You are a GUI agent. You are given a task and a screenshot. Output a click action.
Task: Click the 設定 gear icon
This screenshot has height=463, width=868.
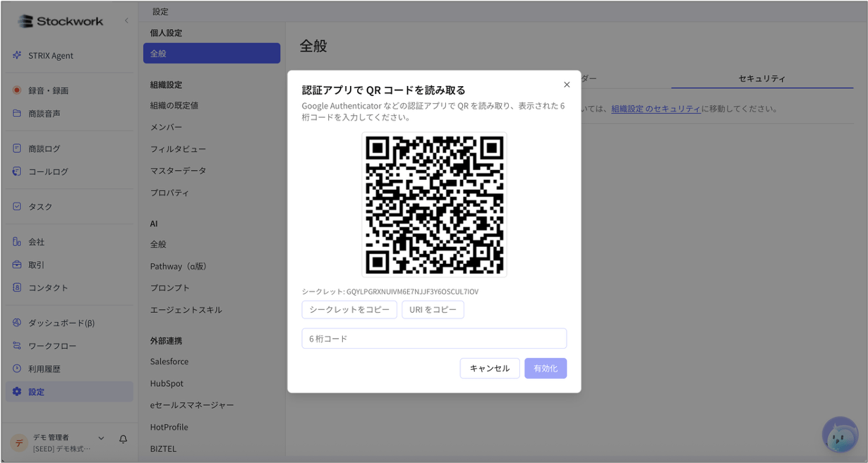(17, 391)
